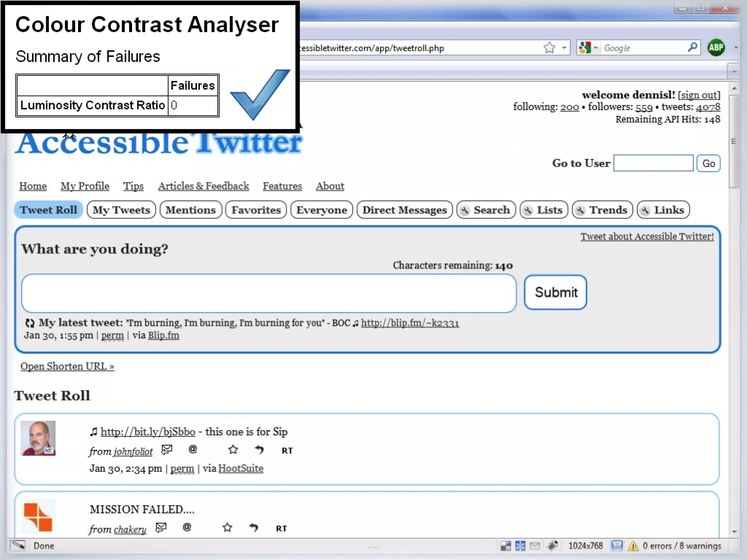Image resolution: width=747 pixels, height=560 pixels.
Task: Click the vertical scrollbar thumb
Action: pyautogui.click(x=734, y=141)
